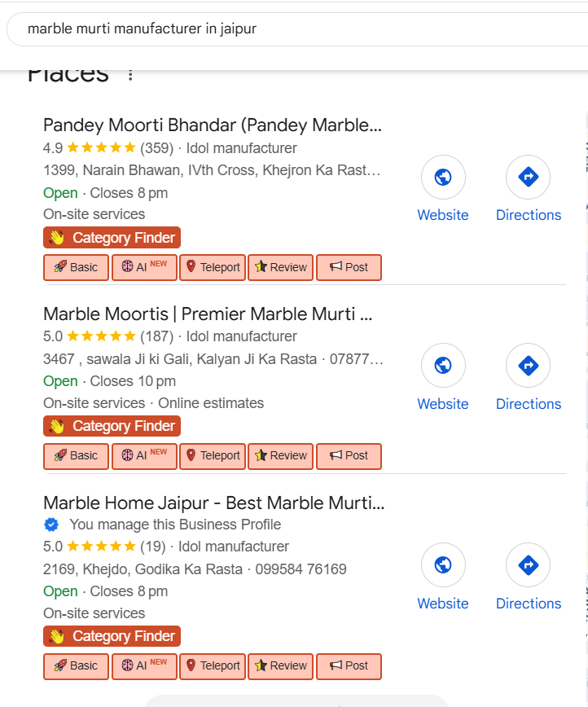Click Website globe icon for Marble Home Jaipur
This screenshot has height=707, width=588.
pyautogui.click(x=443, y=565)
